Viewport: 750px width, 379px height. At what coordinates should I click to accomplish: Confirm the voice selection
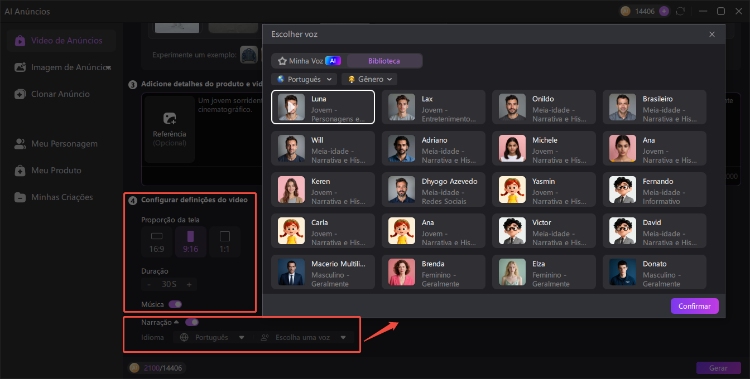point(695,306)
